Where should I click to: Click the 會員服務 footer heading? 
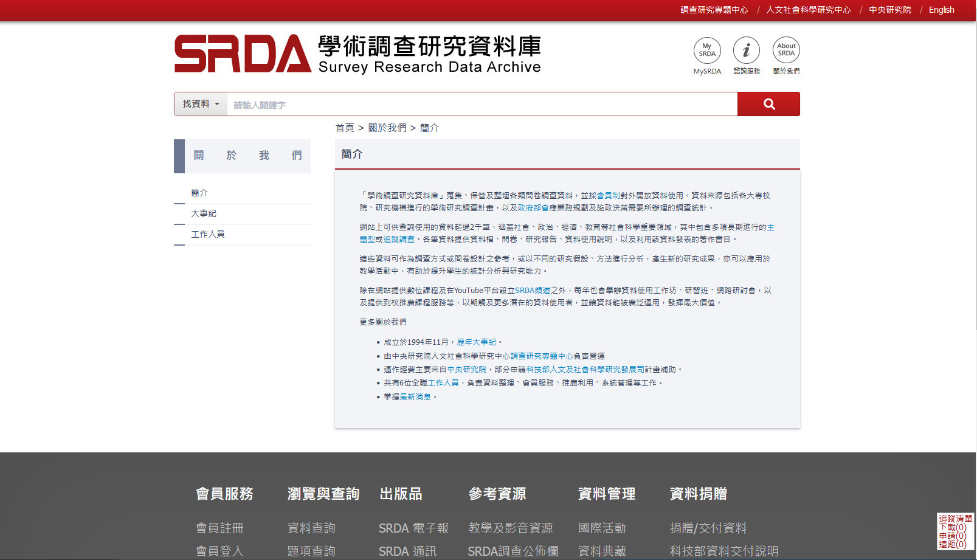(x=224, y=494)
